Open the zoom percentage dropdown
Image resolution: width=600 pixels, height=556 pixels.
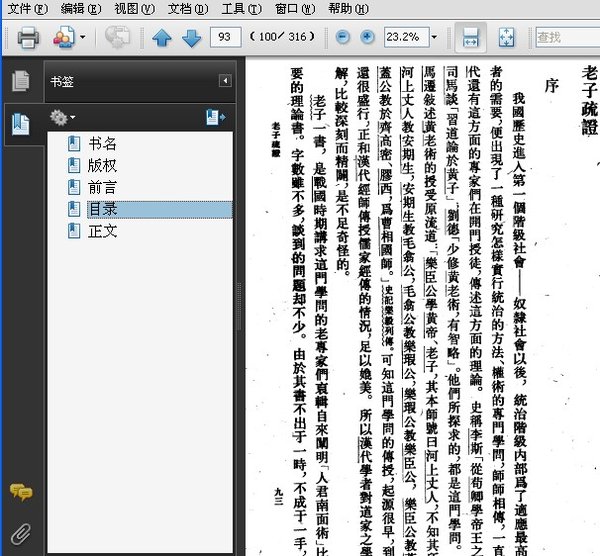[x=435, y=37]
